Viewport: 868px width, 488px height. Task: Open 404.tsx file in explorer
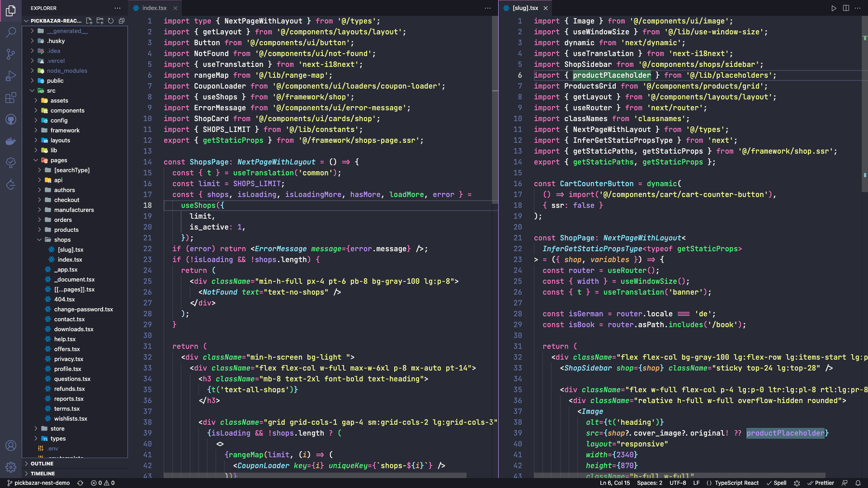pyautogui.click(x=64, y=300)
